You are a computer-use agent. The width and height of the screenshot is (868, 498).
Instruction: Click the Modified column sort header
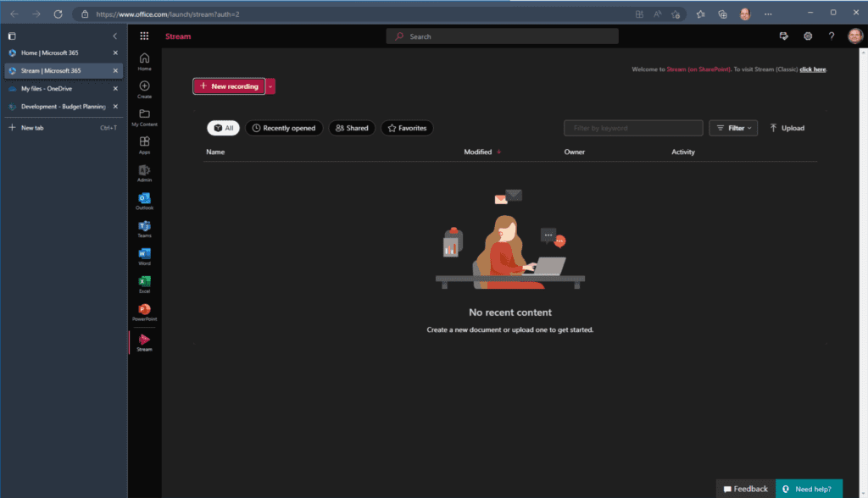pos(477,152)
